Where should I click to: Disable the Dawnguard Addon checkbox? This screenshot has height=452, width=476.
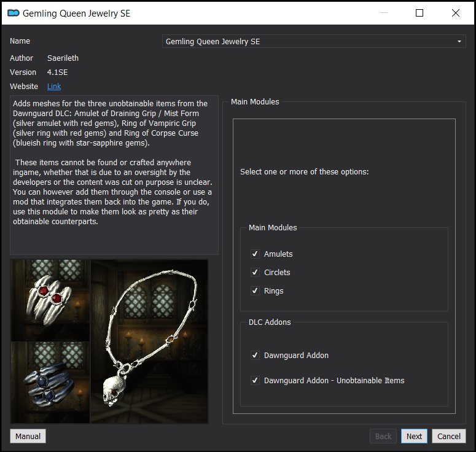(x=255, y=355)
